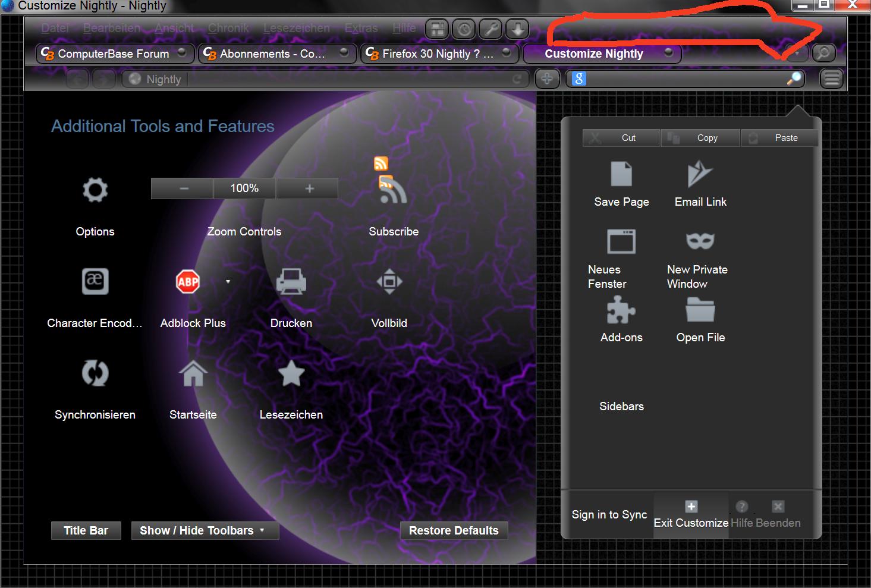
Task: Close the ComputerBase Forum tab
Action: [x=182, y=52]
